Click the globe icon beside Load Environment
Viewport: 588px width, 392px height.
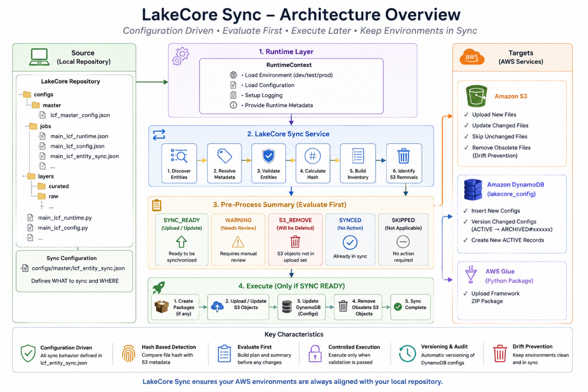coord(233,75)
